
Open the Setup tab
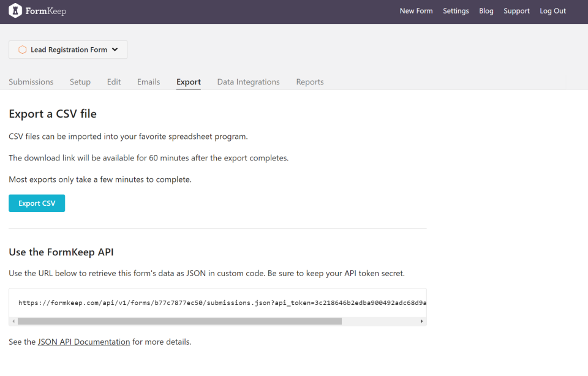(80, 82)
